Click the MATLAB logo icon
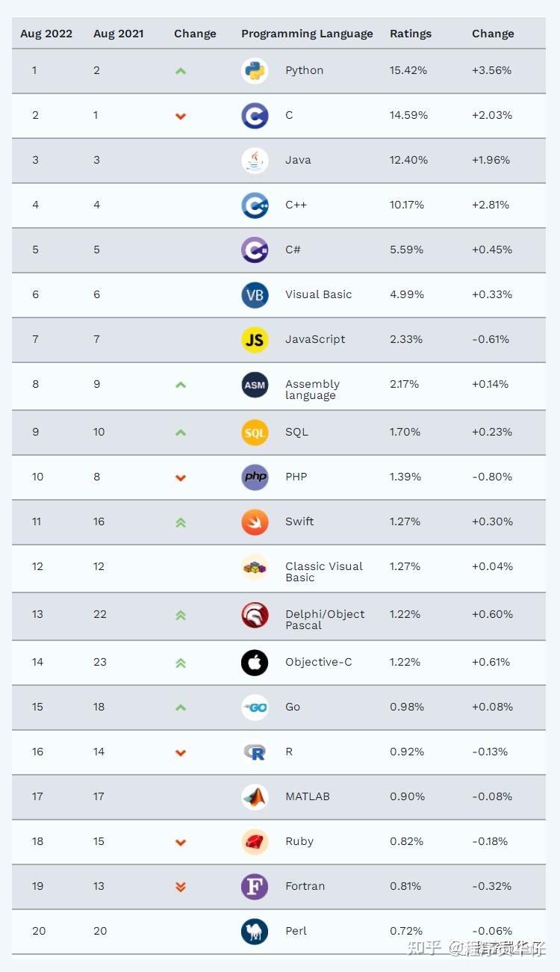 pyautogui.click(x=255, y=797)
